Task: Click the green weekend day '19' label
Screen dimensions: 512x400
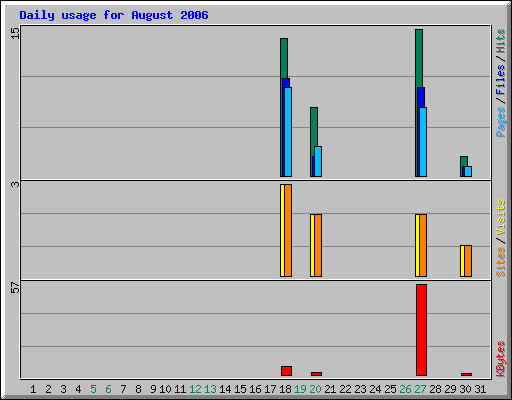Action: [300, 389]
